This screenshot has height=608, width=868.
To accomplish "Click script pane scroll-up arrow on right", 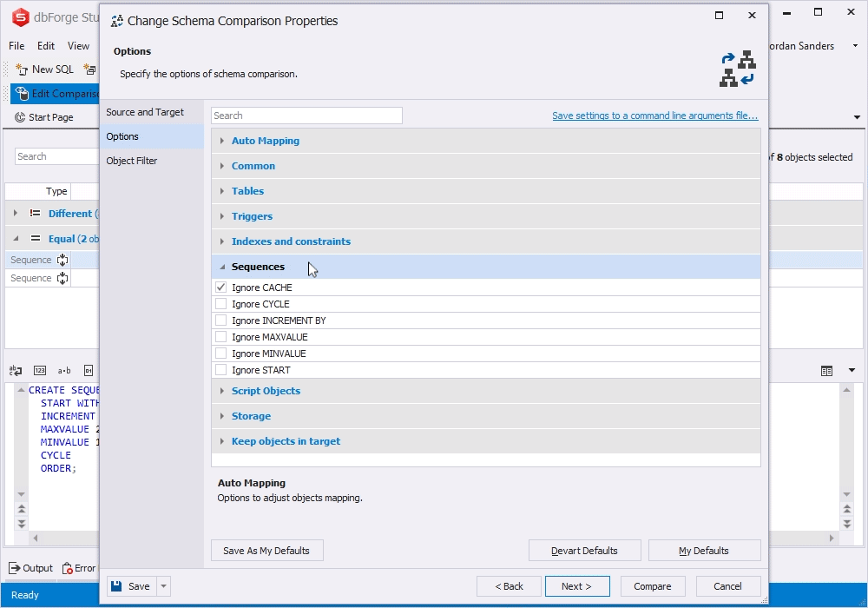I will [x=847, y=390].
